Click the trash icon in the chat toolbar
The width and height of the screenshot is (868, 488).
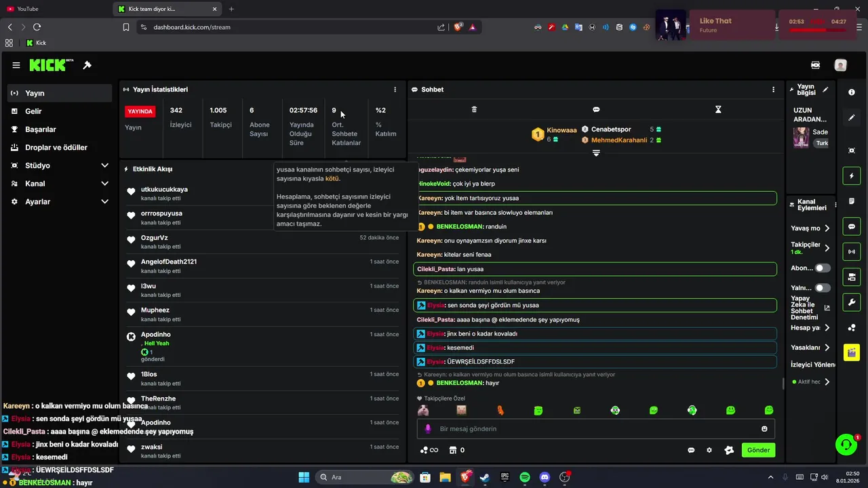(x=474, y=109)
